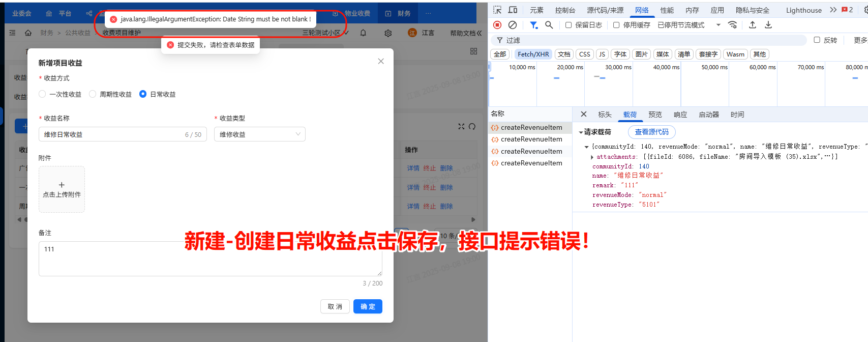Image resolution: width=868 pixels, height=342 pixels.
Task: Toggle 反转 filter checkbox
Action: coord(817,40)
